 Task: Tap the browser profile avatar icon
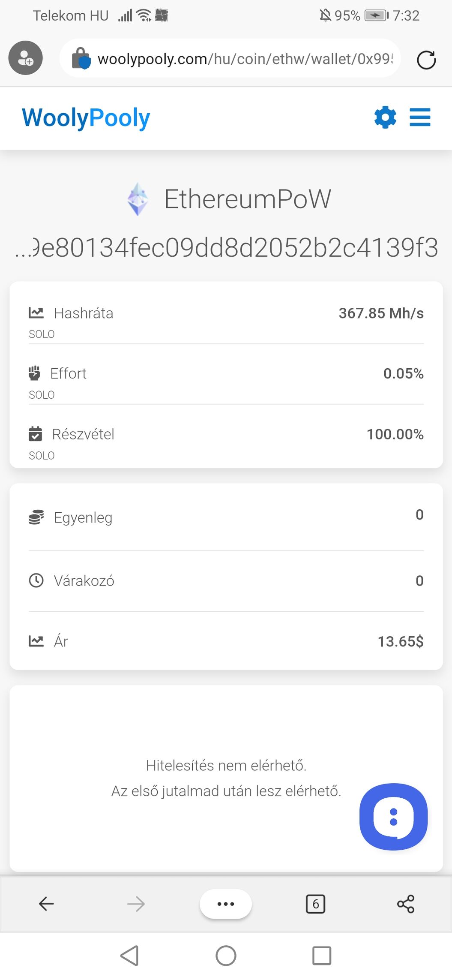pyautogui.click(x=26, y=58)
